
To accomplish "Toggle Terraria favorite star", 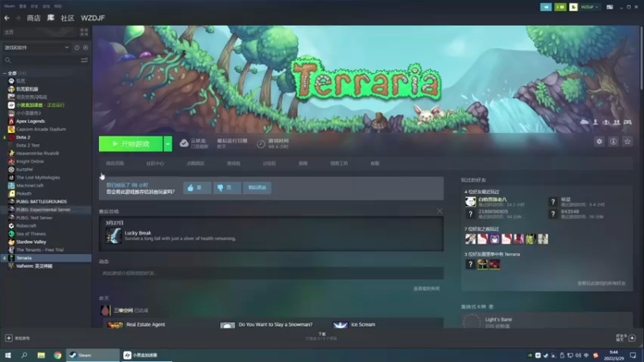I will pos(627,142).
